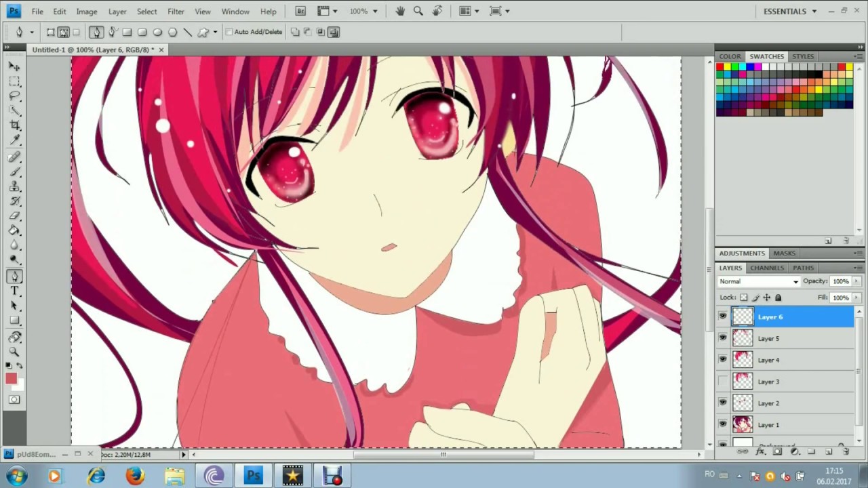Swap foreground and background colors
Viewport: 868px width, 488px height.
(20, 366)
